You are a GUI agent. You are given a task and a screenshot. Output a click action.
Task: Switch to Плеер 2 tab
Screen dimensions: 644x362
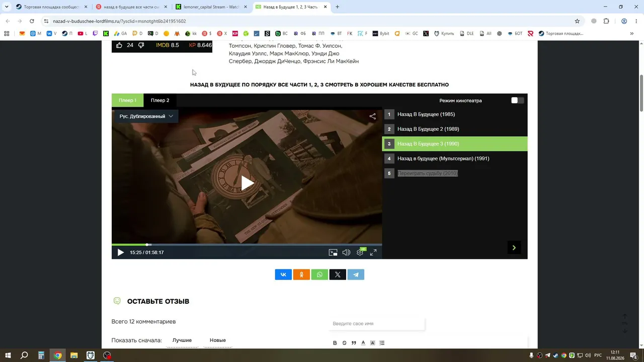(x=160, y=100)
